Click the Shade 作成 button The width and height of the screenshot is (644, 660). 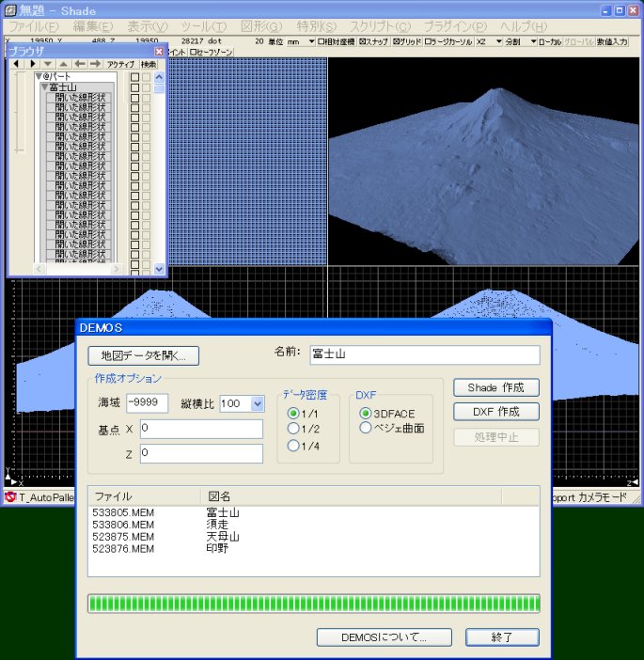[x=495, y=387]
